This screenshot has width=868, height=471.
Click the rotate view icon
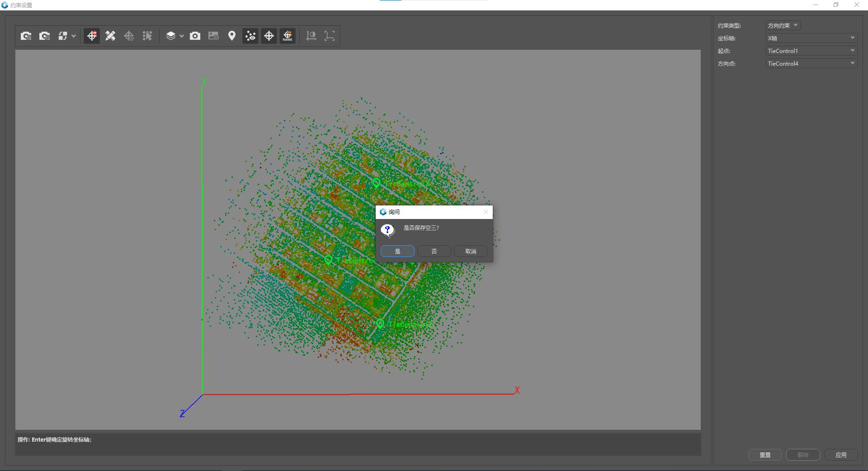[63, 36]
